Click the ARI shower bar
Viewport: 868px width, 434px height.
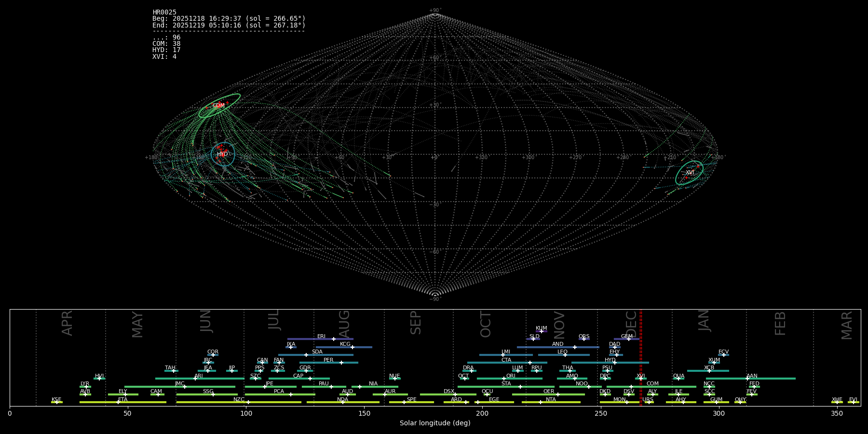200,379
